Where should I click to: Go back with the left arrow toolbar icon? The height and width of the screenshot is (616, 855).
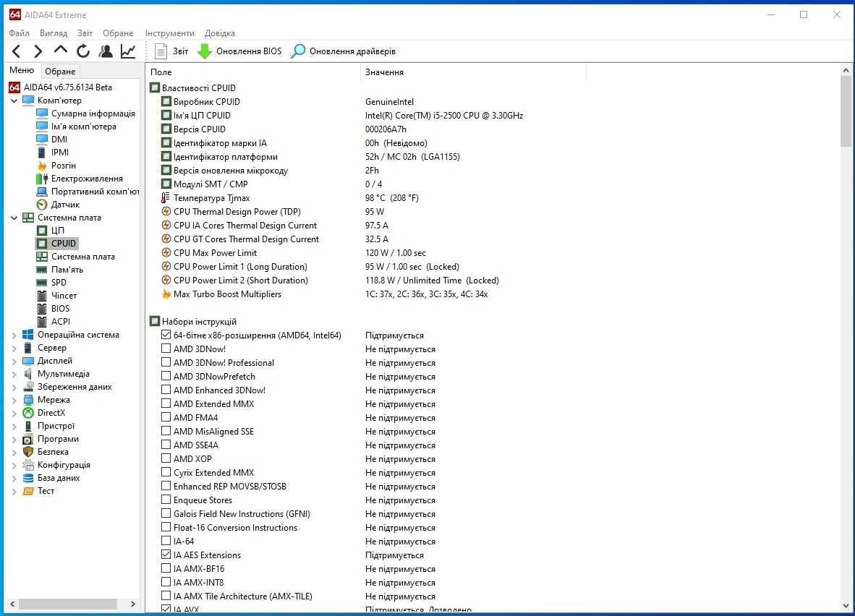coord(17,51)
